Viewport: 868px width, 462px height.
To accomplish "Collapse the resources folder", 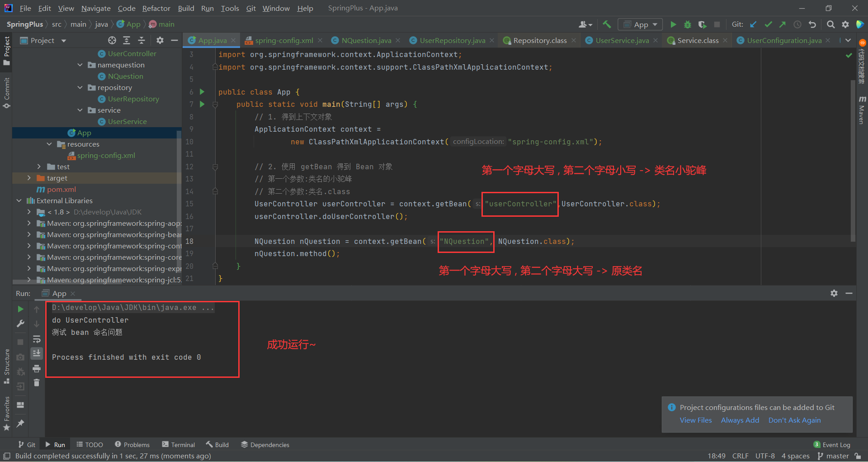I will click(49, 144).
